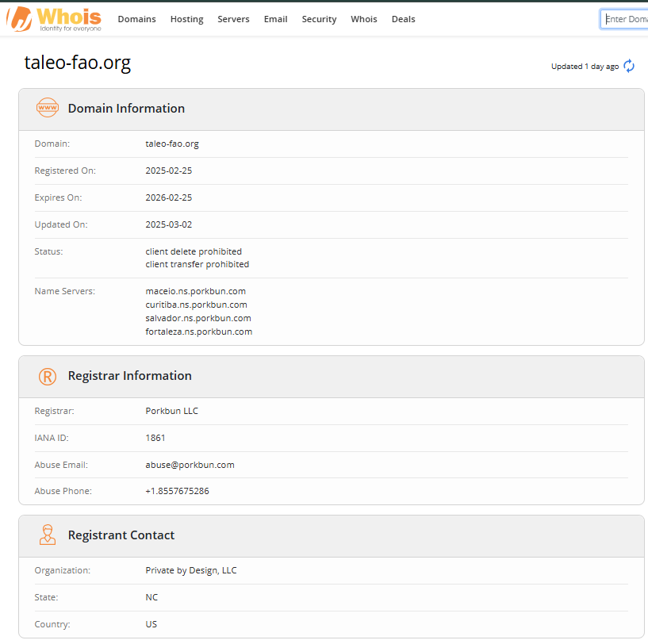Screen dimensions: 648x644
Task: Click the 'Registered On:' label
Action: click(x=65, y=171)
